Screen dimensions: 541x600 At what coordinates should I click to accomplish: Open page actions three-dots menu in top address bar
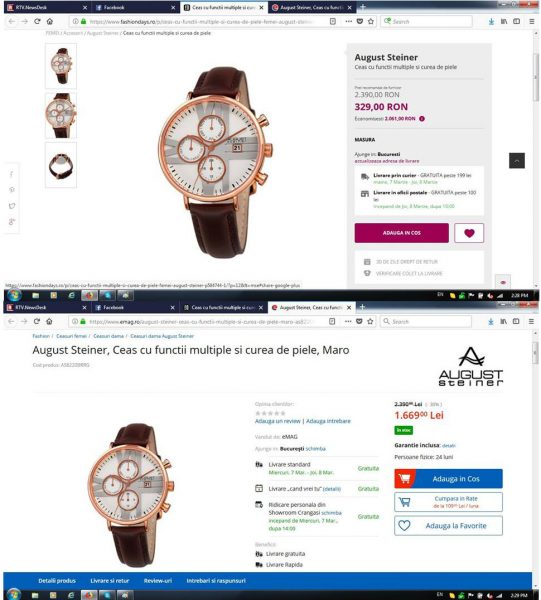click(x=348, y=21)
